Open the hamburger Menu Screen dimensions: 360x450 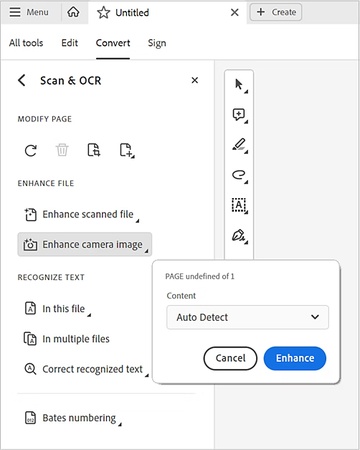coord(29,12)
